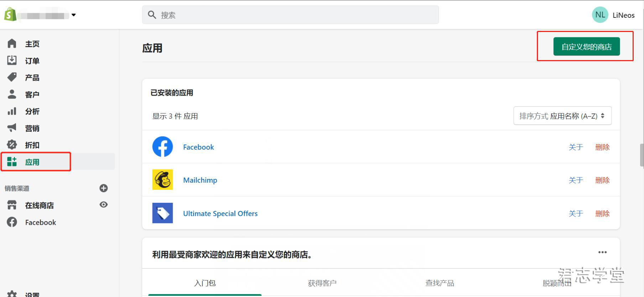Click the Facebook app logo
Screen dimensions: 644x297
(x=163, y=147)
